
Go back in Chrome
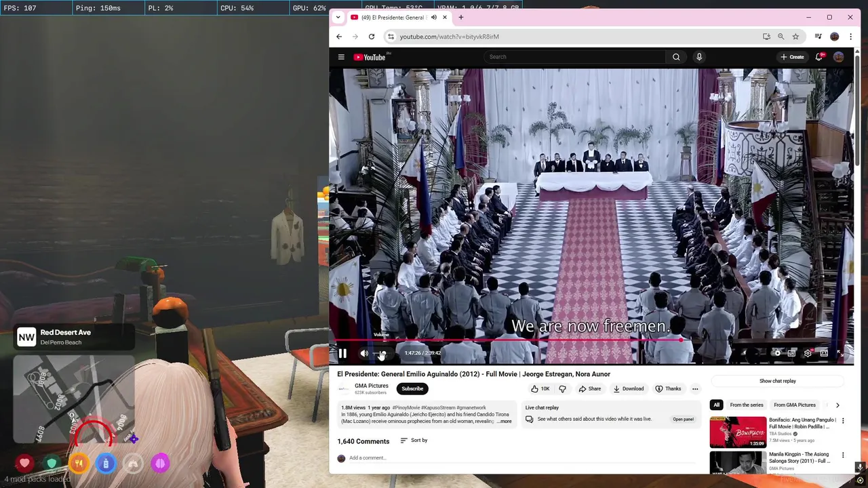coord(339,37)
